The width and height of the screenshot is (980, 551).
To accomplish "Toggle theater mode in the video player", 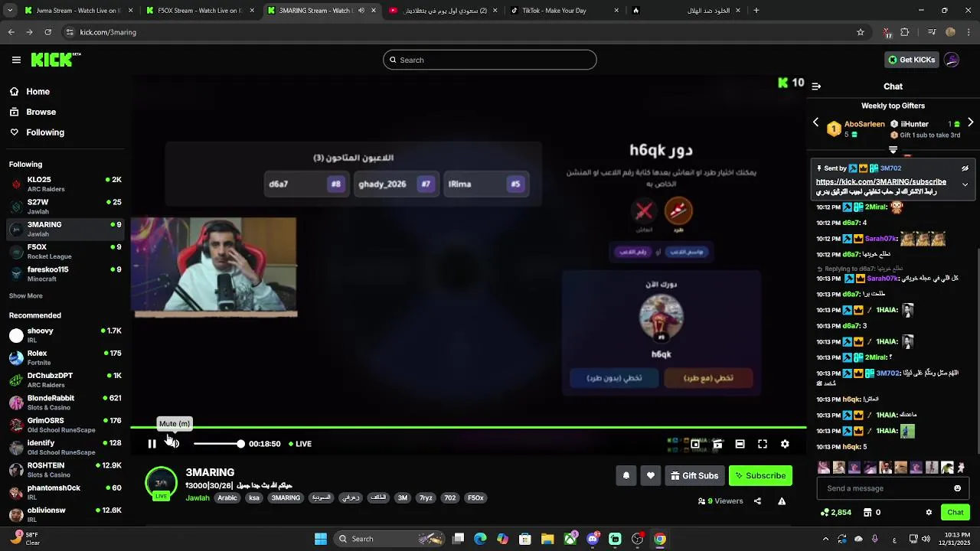I will coord(740,444).
